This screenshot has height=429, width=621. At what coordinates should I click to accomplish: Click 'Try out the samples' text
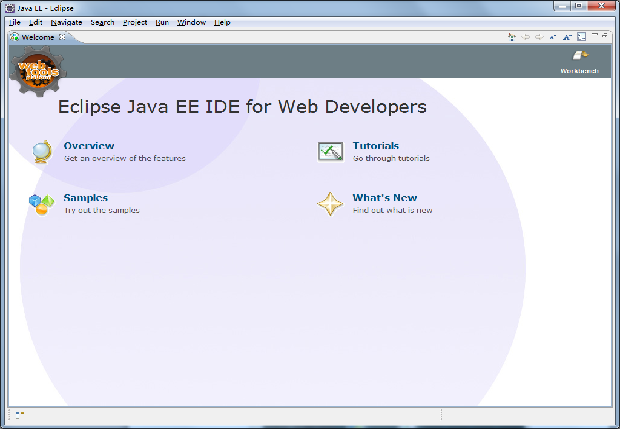(x=102, y=210)
